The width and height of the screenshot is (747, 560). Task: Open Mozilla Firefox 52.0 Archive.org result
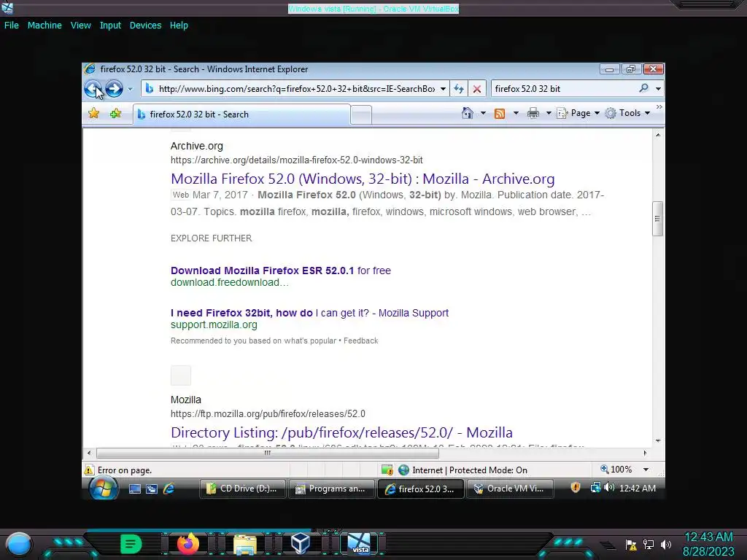pos(363,179)
